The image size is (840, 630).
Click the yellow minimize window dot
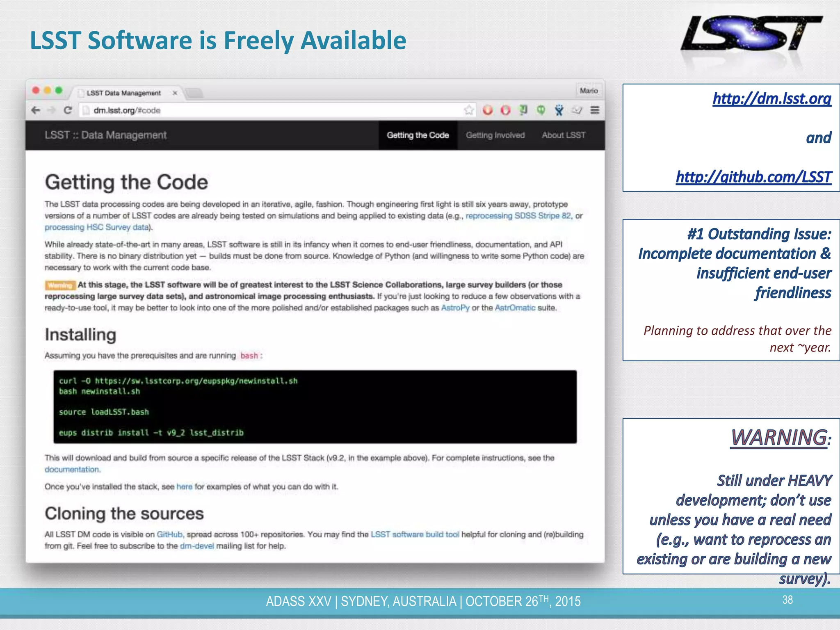pyautogui.click(x=48, y=90)
